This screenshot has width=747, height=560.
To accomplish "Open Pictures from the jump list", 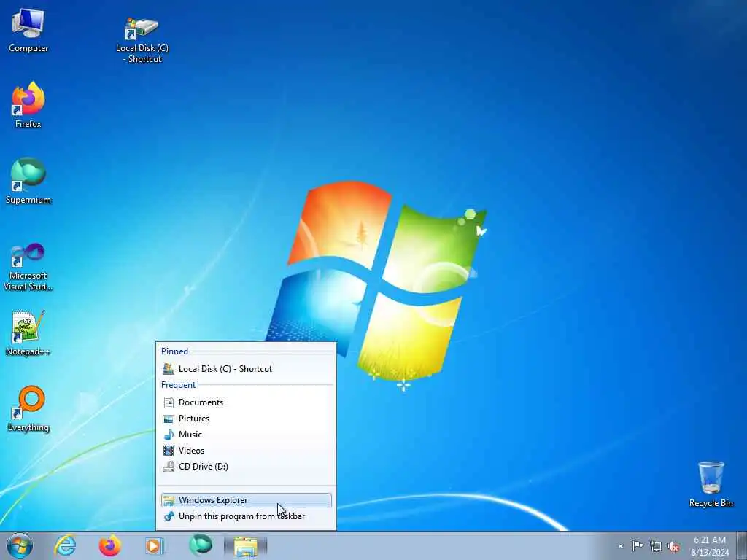I will coord(247,419).
